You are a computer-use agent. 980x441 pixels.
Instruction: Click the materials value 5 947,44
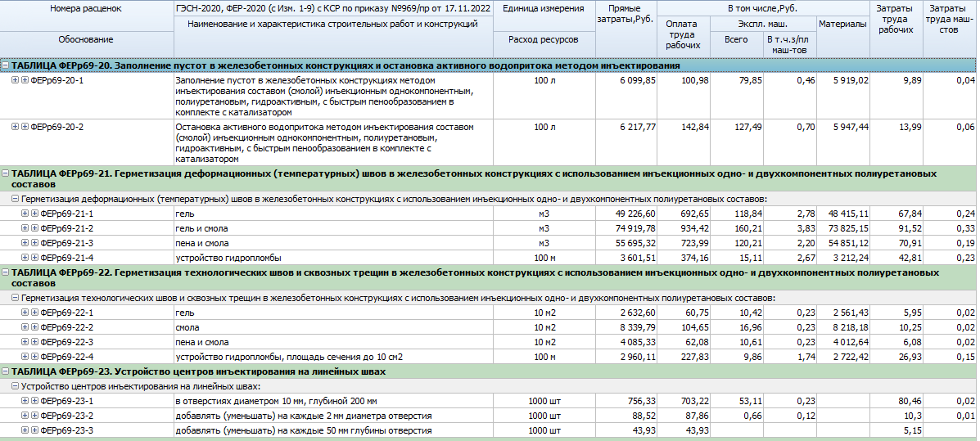[x=850, y=127]
